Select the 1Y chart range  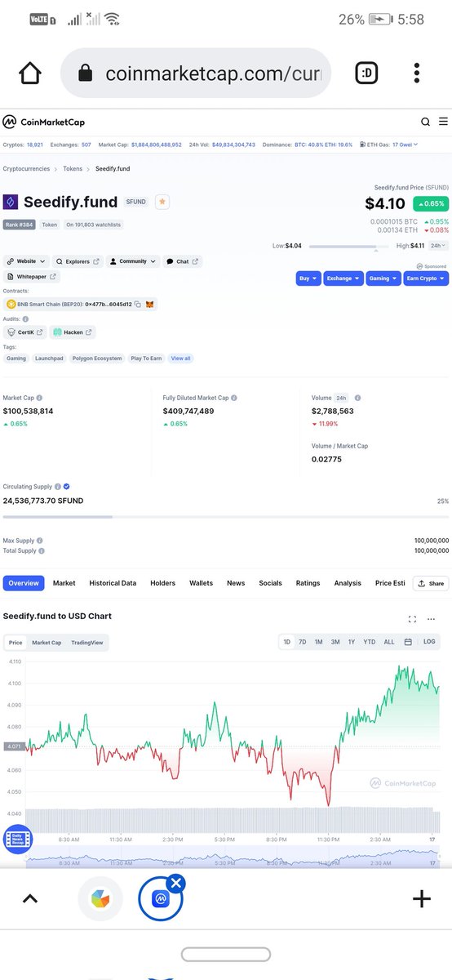tap(352, 642)
